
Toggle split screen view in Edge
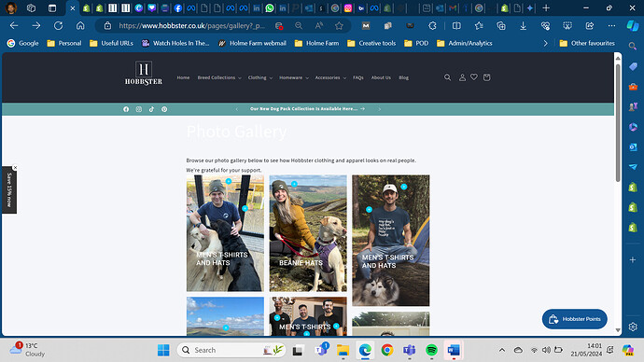point(456,25)
